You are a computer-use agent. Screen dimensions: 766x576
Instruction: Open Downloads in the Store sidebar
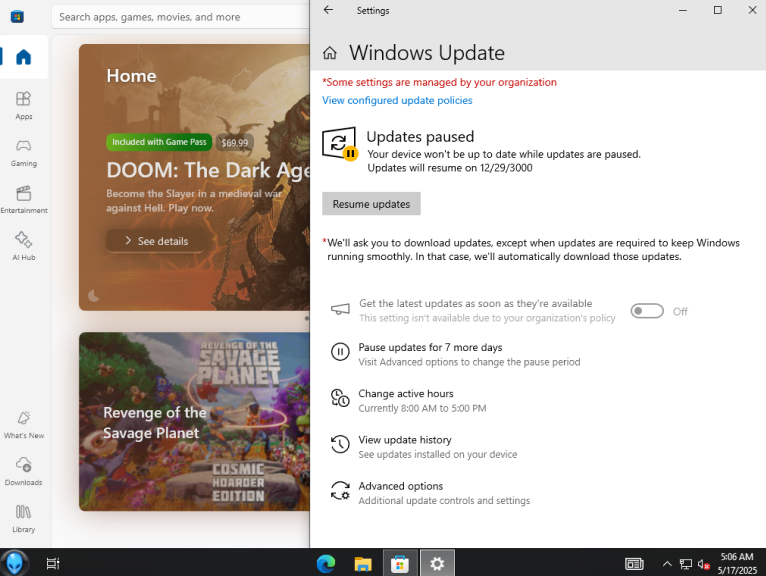click(23, 471)
